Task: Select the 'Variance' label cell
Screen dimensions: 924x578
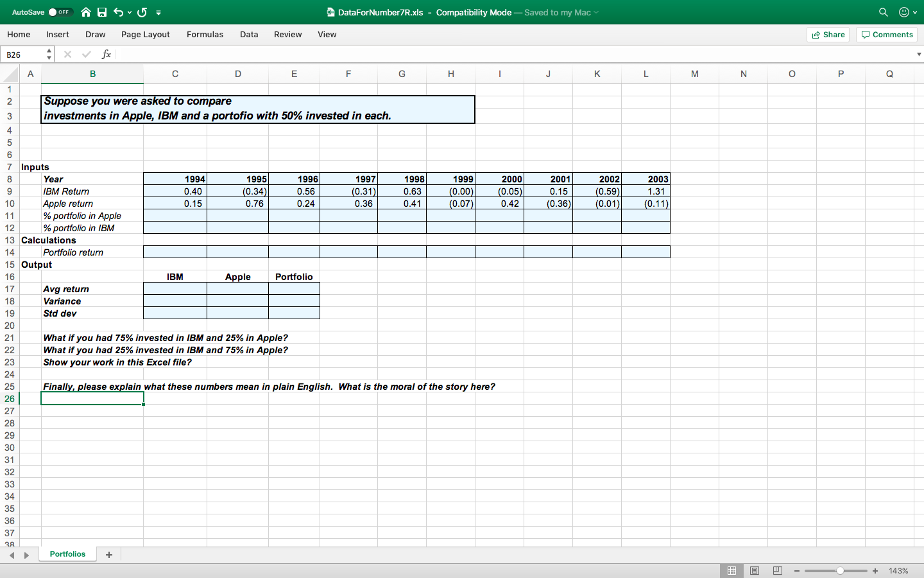Action: 92,301
